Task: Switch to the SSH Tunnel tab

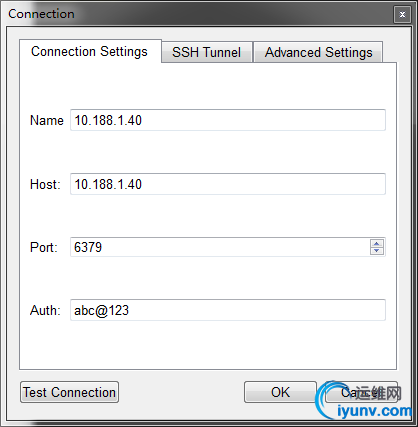Action: click(207, 52)
